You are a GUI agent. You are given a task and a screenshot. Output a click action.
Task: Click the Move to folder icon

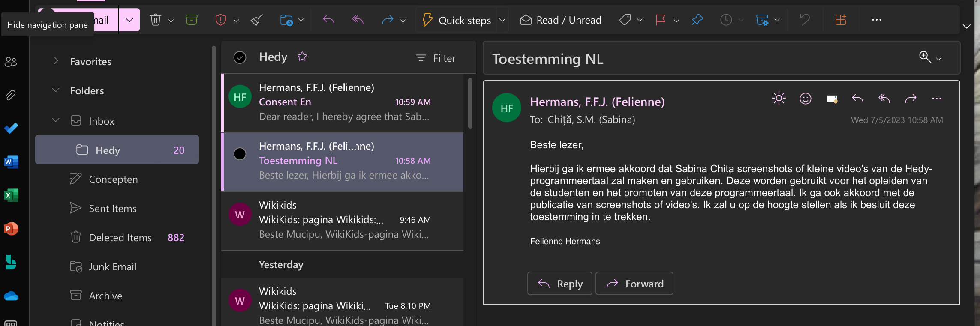(x=286, y=20)
